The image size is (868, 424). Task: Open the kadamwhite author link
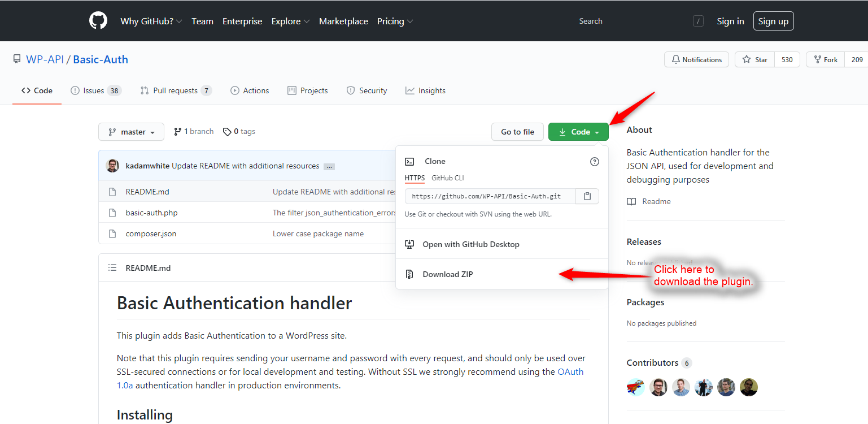tap(148, 166)
